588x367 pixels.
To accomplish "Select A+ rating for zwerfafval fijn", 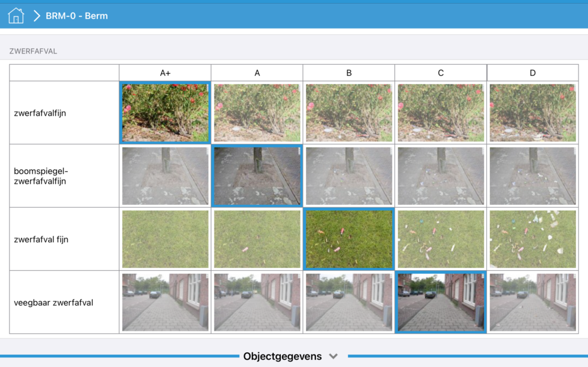I will click(x=165, y=239).
